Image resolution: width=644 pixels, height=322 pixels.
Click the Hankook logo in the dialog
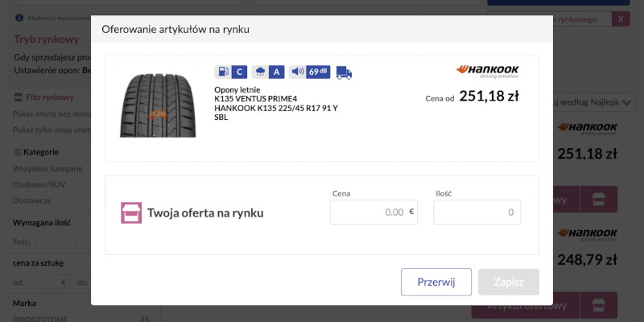coord(487,72)
